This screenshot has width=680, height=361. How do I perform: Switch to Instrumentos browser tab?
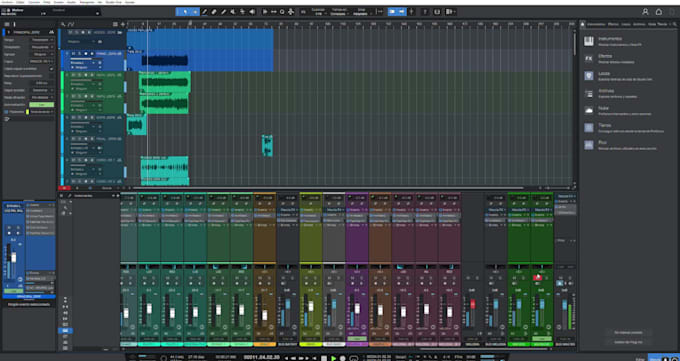tap(596, 24)
